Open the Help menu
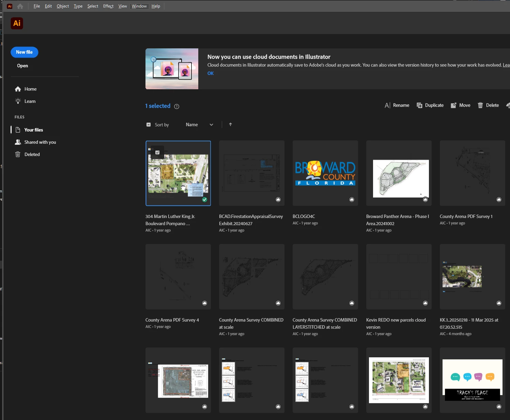The width and height of the screenshot is (510, 420). tap(156, 6)
